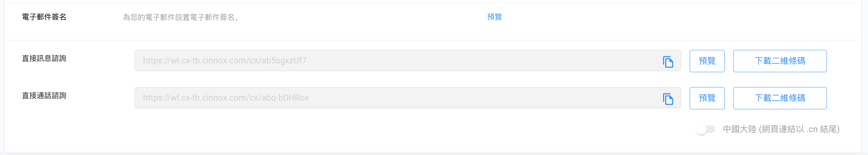Copy the direct message inquiry link
Screen dimensions: 868x155
668,62
